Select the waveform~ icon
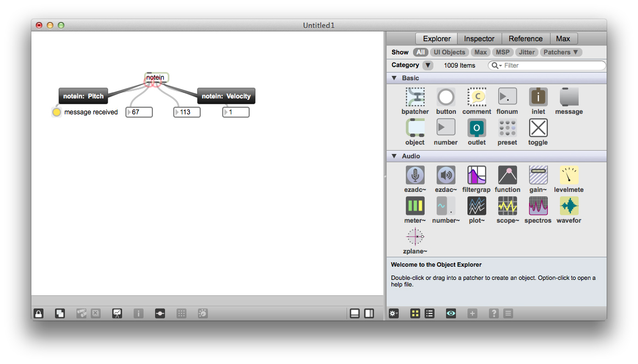The image size is (638, 364). (x=569, y=206)
